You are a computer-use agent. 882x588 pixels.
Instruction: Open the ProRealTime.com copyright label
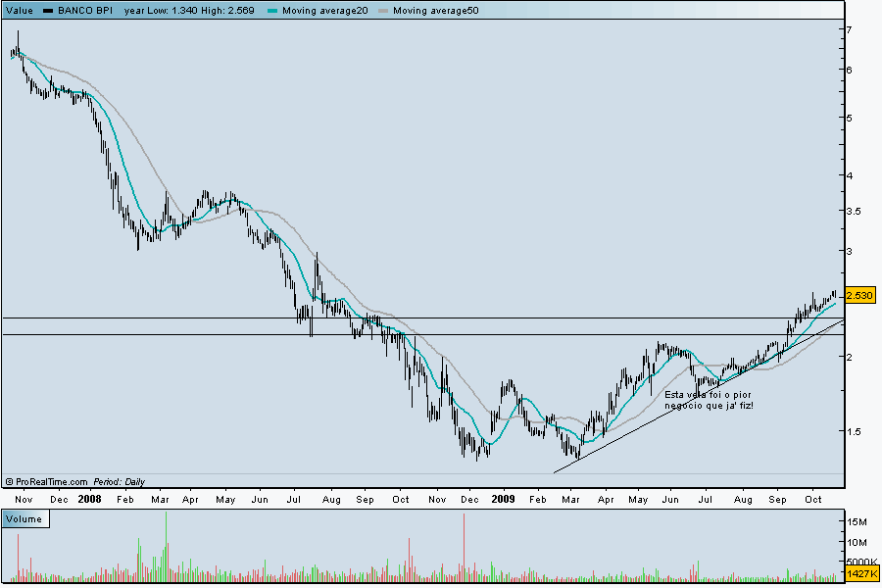[47, 481]
